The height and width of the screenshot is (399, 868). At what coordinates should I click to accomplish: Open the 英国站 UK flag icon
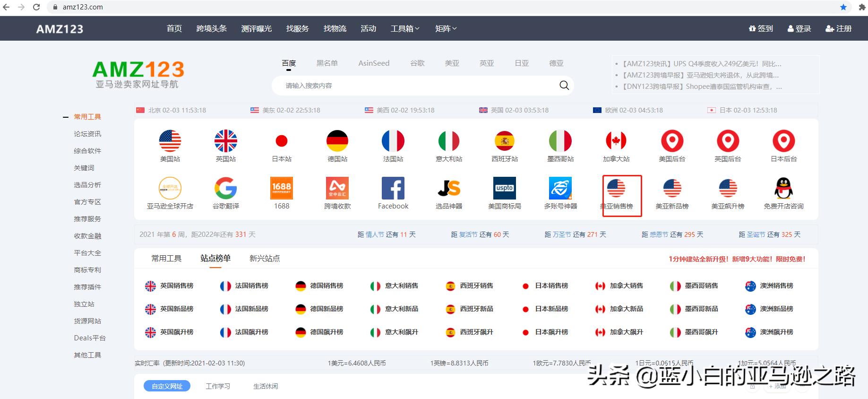coord(226,140)
